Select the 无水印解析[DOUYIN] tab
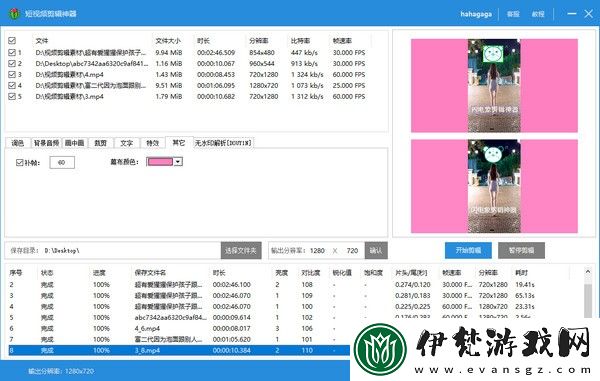The image size is (600, 381). 223,143
